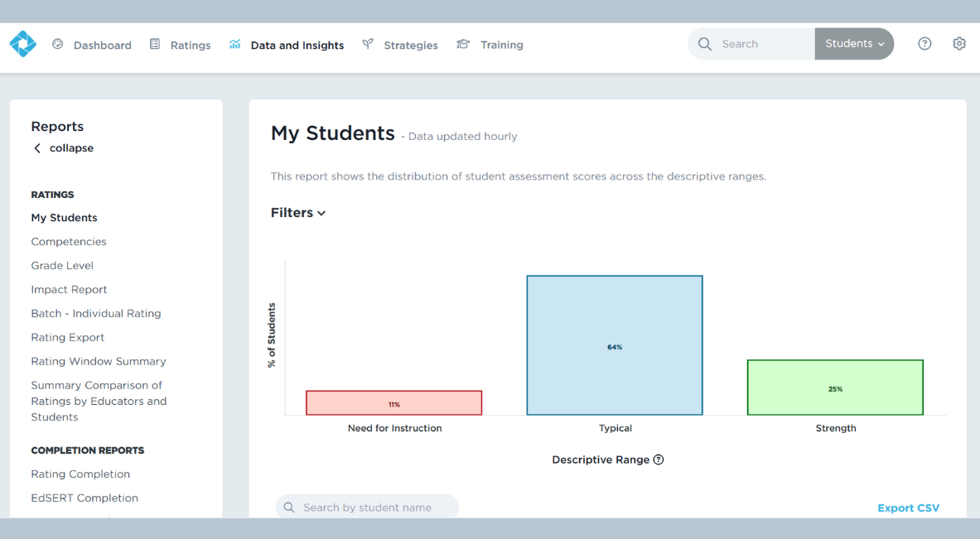This screenshot has width=980, height=539.
Task: Click the Training graduation cap icon
Action: tap(463, 44)
